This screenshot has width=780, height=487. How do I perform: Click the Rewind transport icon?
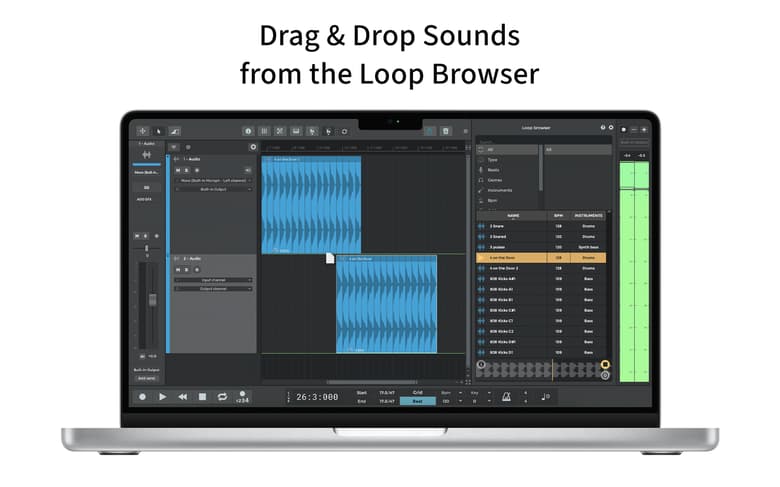coord(182,397)
